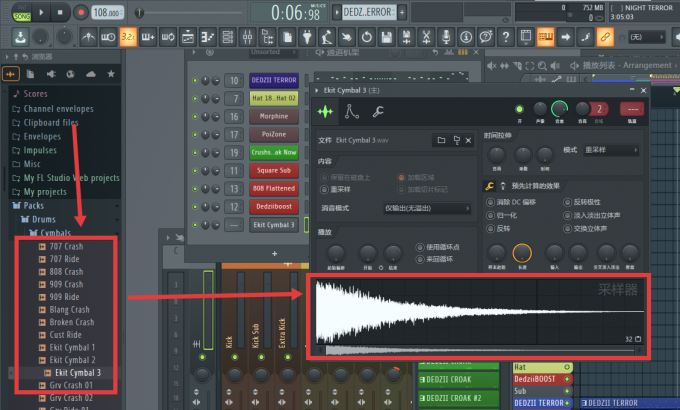Open browser cloud tab icon

91,74
